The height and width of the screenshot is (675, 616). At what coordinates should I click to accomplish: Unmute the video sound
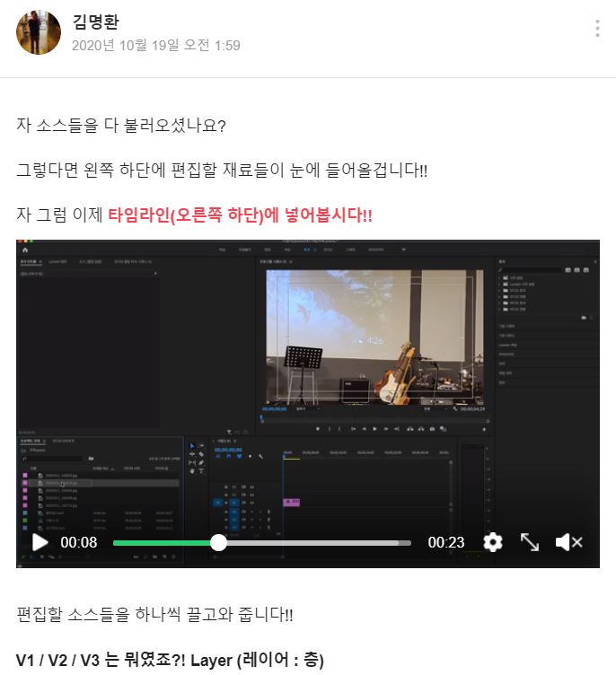coord(568,542)
